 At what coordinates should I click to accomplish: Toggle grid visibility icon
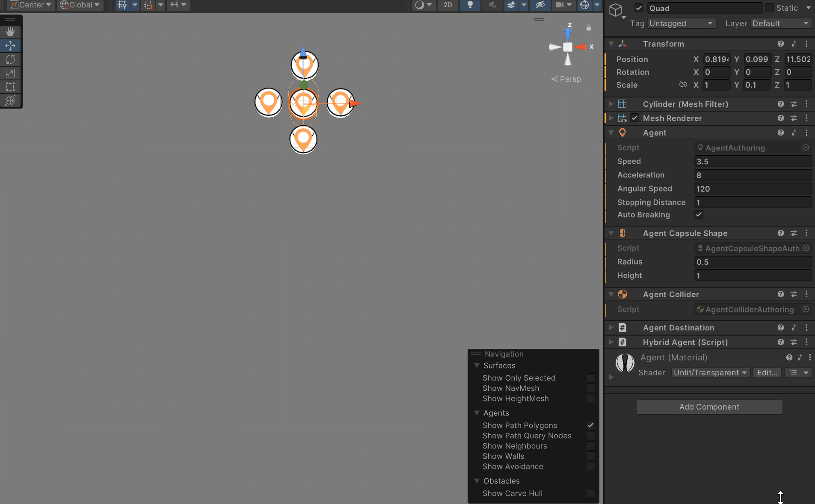[122, 5]
